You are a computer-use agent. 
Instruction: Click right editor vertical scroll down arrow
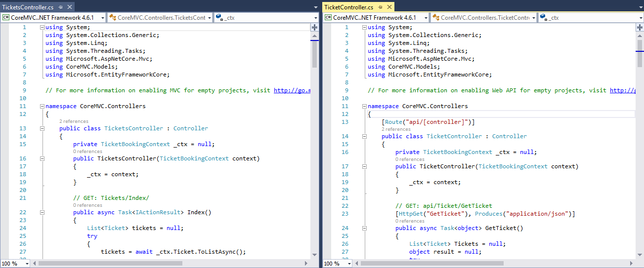tap(639, 255)
